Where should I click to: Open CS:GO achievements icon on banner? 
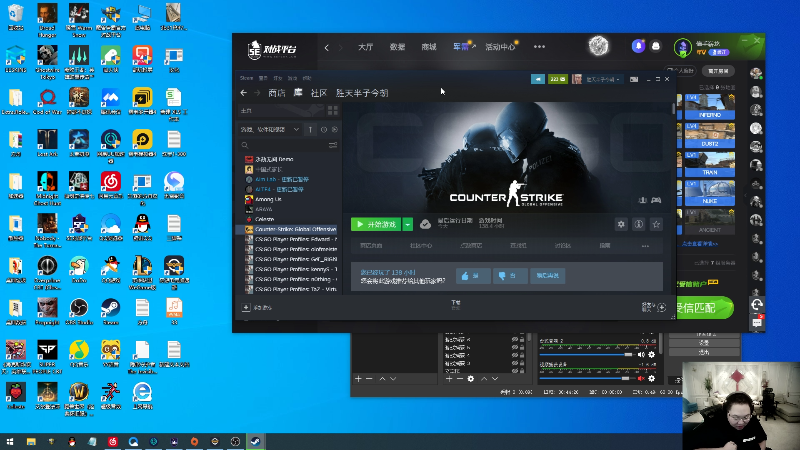pyautogui.click(x=642, y=200)
